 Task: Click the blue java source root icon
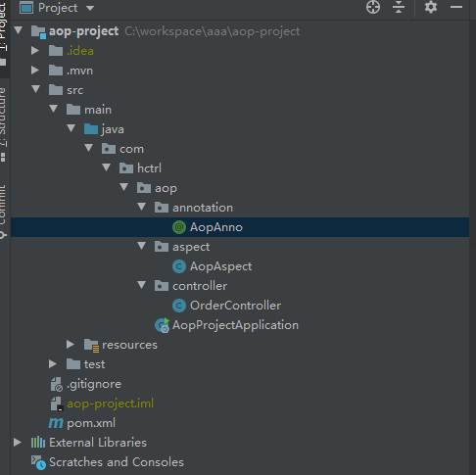coord(91,129)
